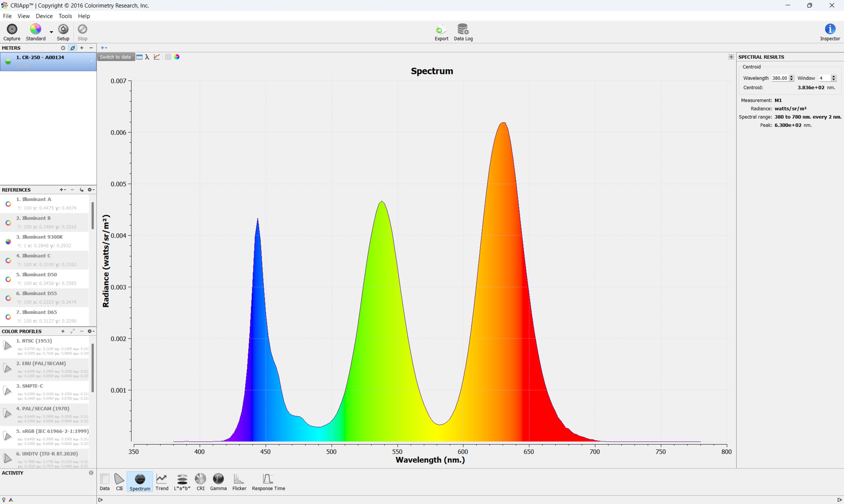Click the lambda wavelength icon
This screenshot has width=844, height=504.
coord(147,57)
